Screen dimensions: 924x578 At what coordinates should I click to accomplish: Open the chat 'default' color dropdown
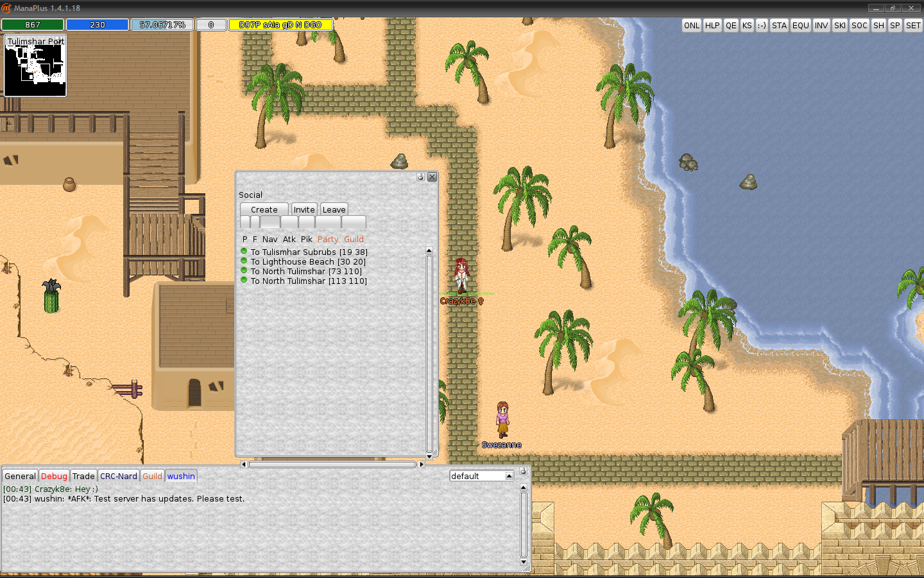click(482, 476)
